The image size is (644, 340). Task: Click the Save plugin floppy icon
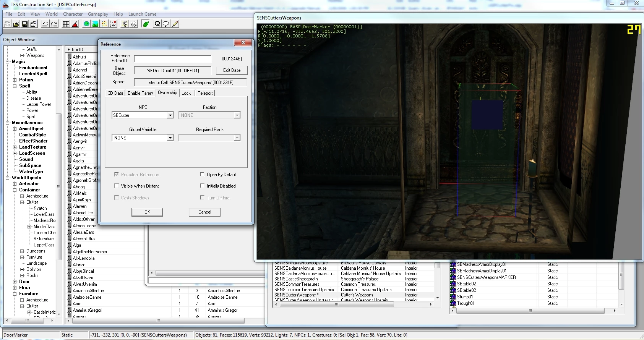click(25, 24)
